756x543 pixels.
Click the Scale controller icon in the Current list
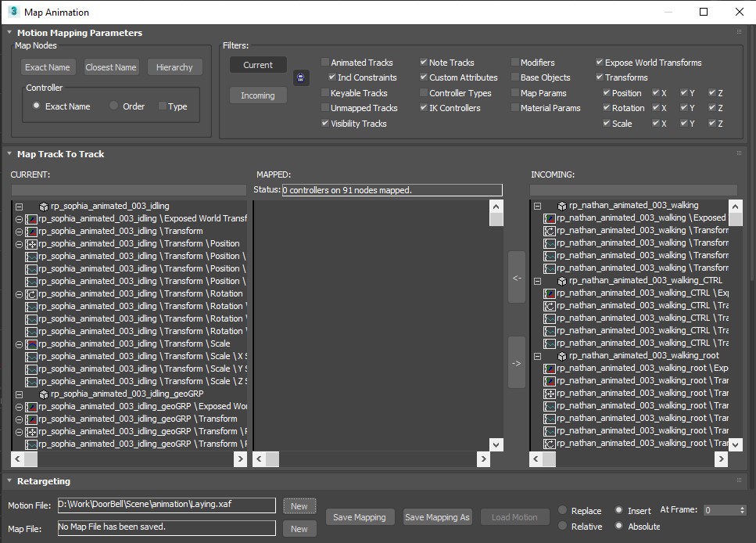tap(31, 344)
